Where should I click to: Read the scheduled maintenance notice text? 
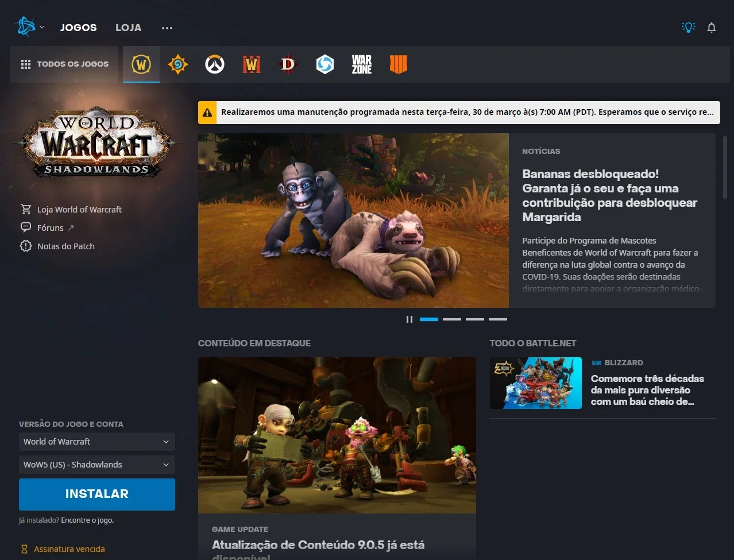click(468, 113)
